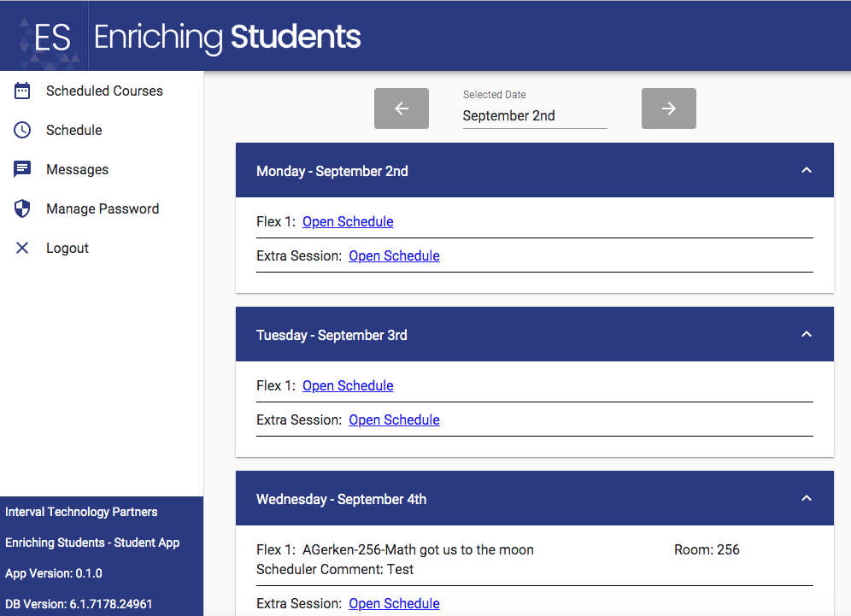Collapse the Monday - September 2nd panel

(806, 170)
